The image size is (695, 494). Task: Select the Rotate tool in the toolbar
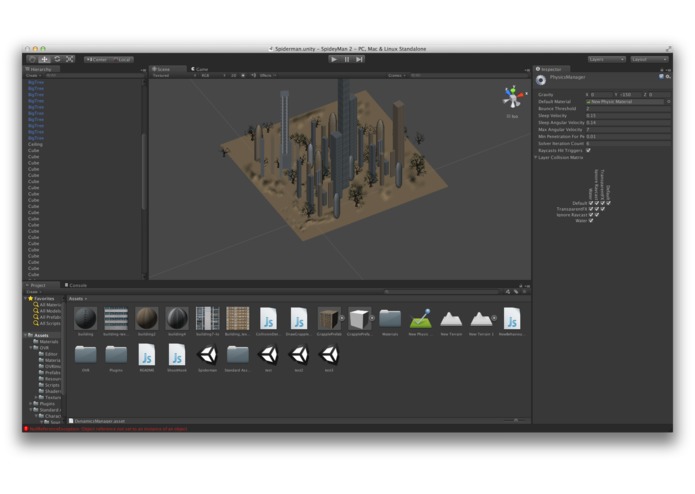57,59
